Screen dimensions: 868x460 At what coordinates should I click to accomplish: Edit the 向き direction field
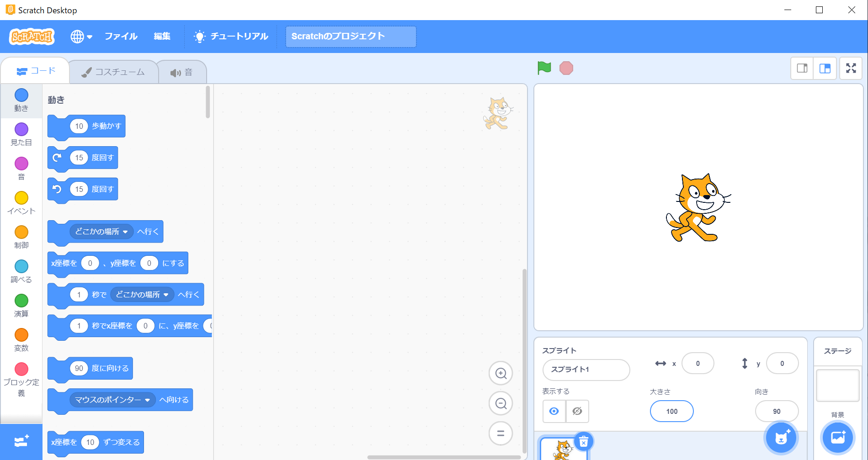(777, 412)
